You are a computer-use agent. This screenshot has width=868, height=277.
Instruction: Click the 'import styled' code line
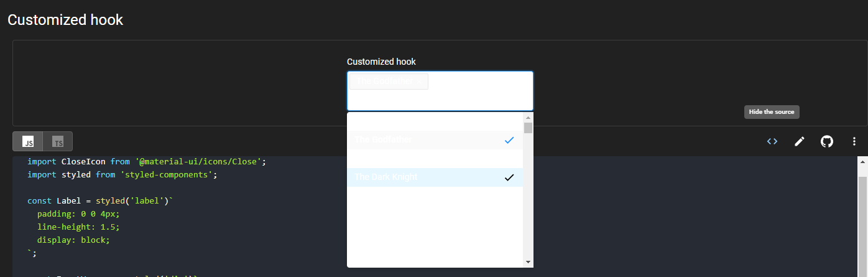coord(122,174)
